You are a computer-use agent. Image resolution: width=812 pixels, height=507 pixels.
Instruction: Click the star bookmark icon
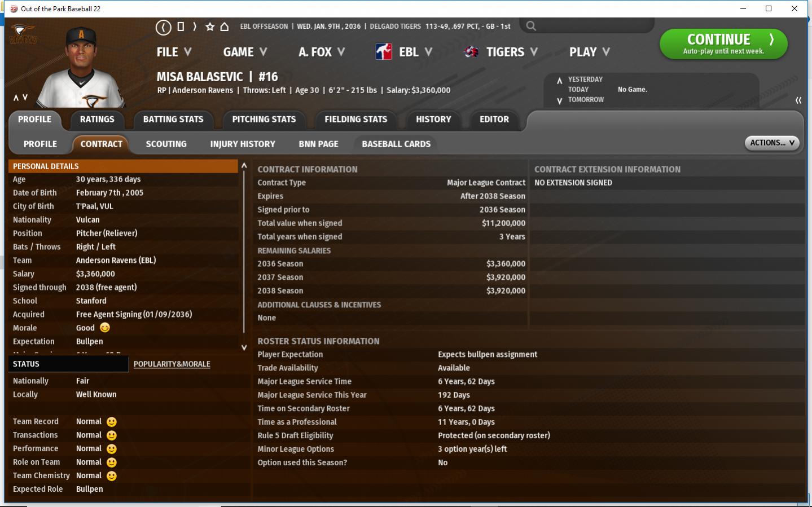(x=210, y=27)
